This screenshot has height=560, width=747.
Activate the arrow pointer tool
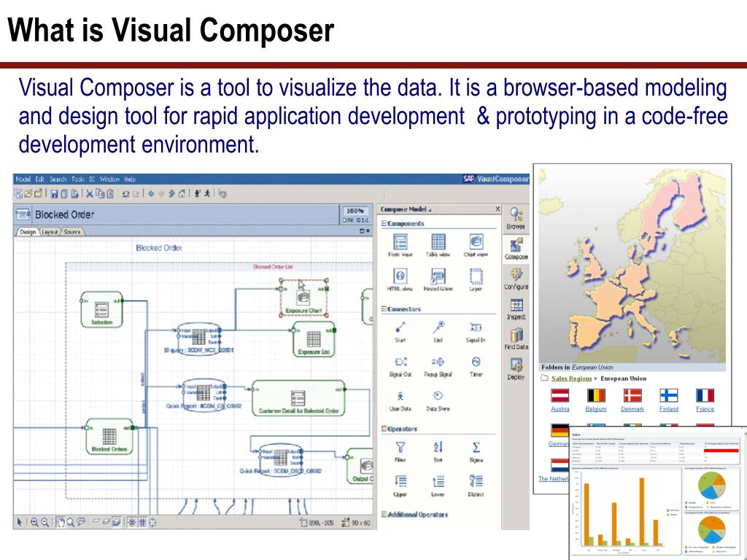pos(20,522)
